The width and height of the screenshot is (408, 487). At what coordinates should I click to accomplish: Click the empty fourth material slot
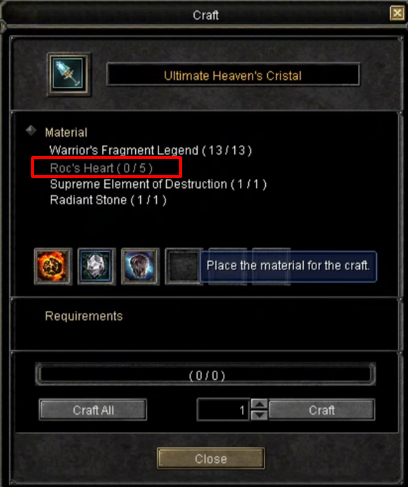[183, 266]
